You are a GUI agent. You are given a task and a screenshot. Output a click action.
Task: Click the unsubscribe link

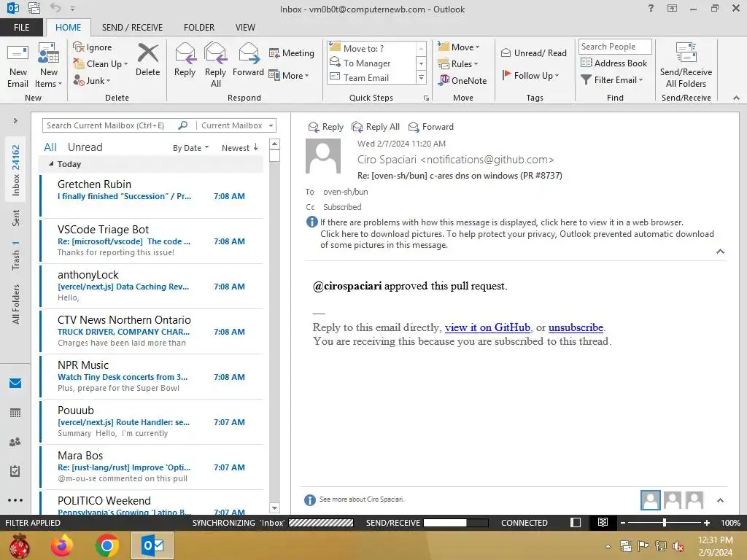pos(576,327)
